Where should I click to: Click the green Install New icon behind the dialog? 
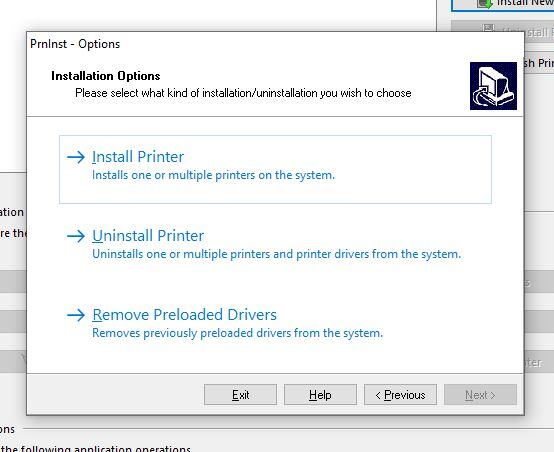pyautogui.click(x=485, y=4)
